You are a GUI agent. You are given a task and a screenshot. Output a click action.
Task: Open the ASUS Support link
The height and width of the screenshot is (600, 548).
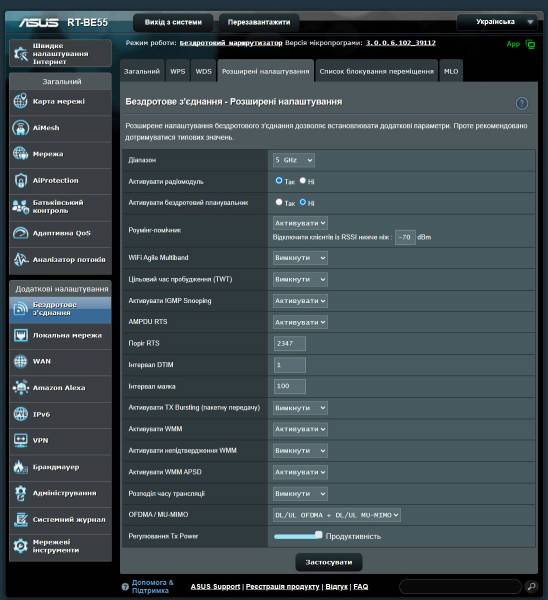pyautogui.click(x=215, y=587)
